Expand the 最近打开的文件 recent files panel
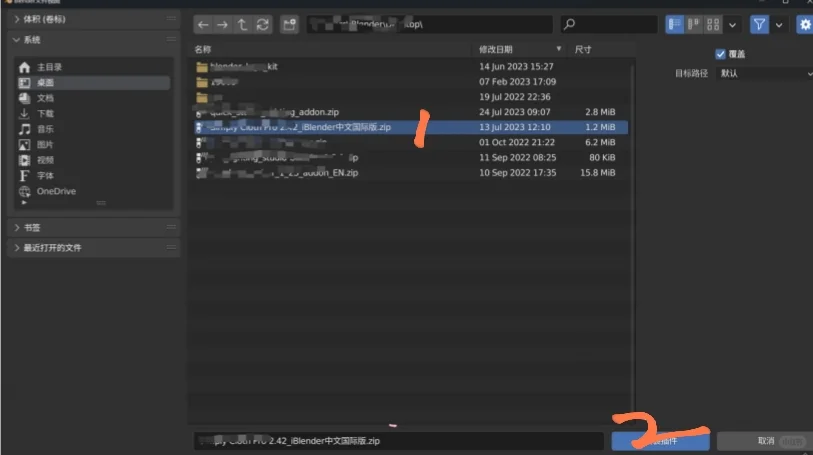 point(93,248)
